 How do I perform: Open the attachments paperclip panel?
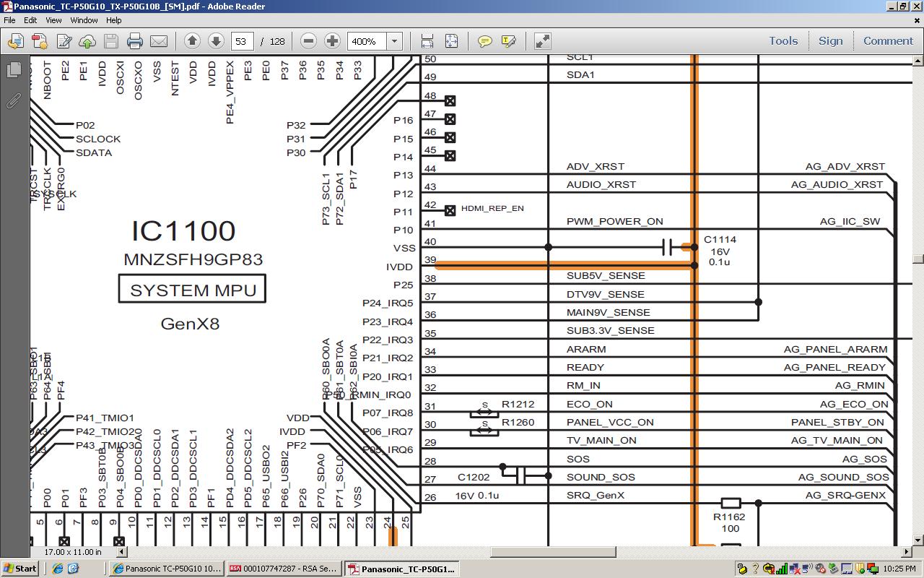tap(13, 101)
